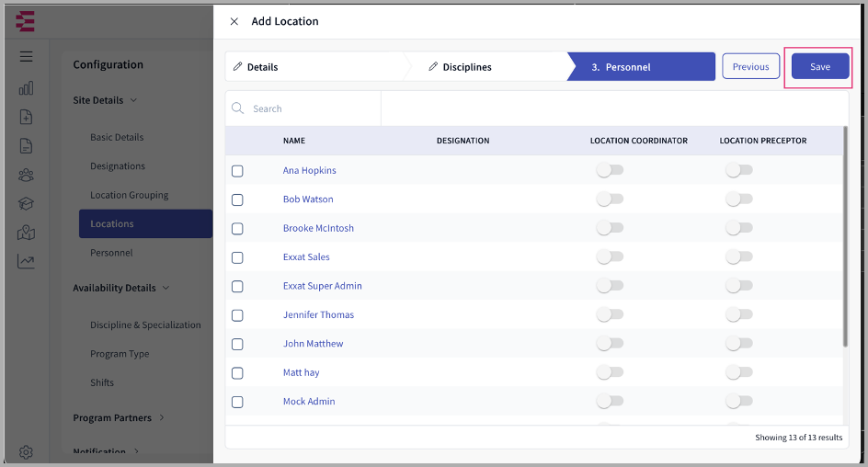Check the box for Ana Hopkins

237,171
